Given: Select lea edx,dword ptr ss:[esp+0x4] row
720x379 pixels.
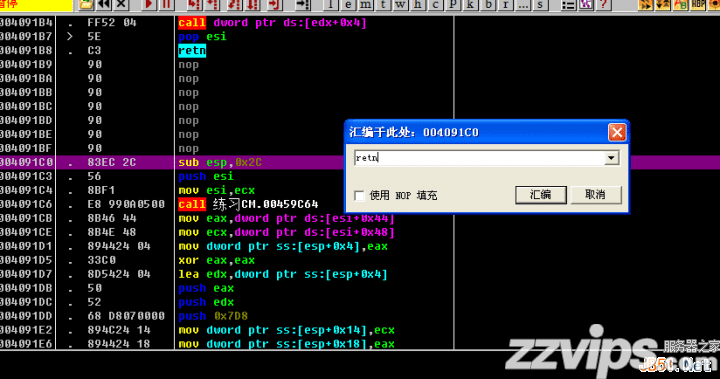Looking at the screenshot, I should click(283, 274).
